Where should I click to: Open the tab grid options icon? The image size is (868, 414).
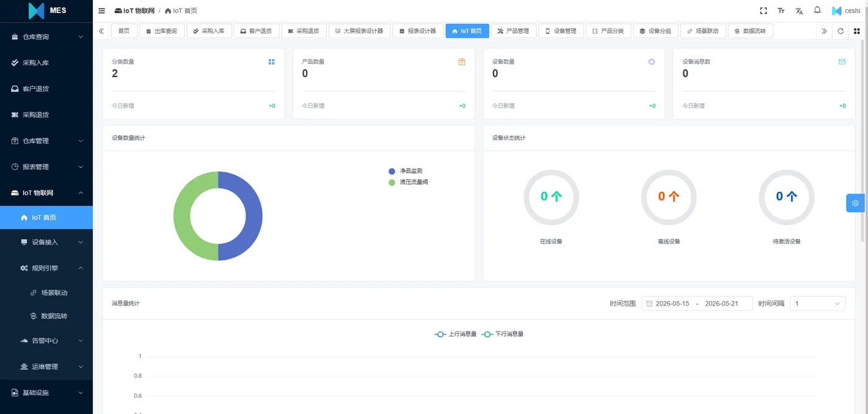[x=857, y=31]
